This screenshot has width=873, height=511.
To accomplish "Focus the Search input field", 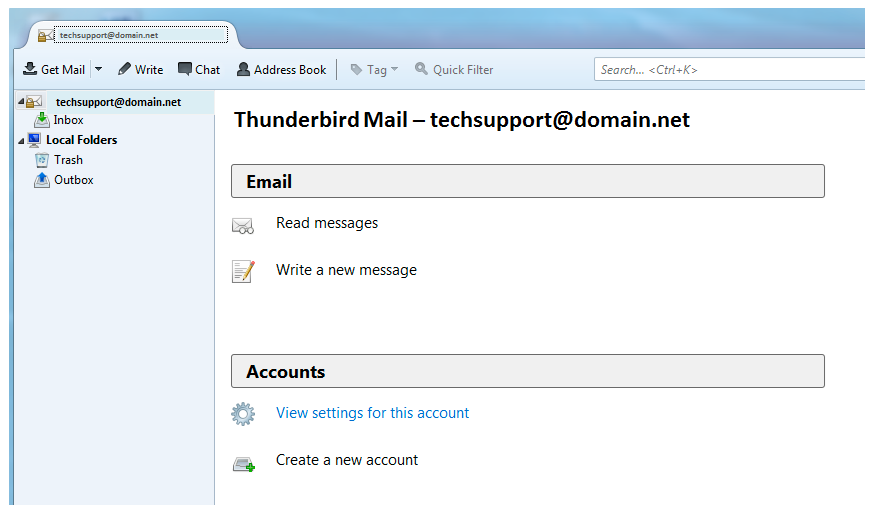I will (x=729, y=70).
